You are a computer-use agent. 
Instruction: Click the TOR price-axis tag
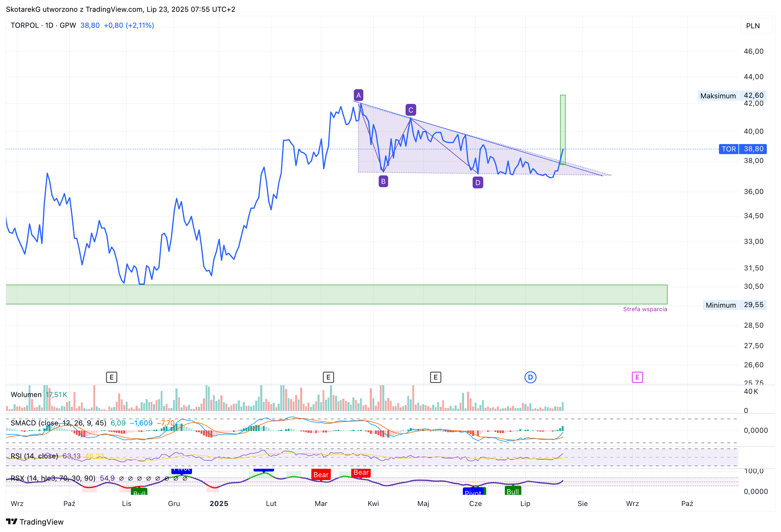coord(728,149)
